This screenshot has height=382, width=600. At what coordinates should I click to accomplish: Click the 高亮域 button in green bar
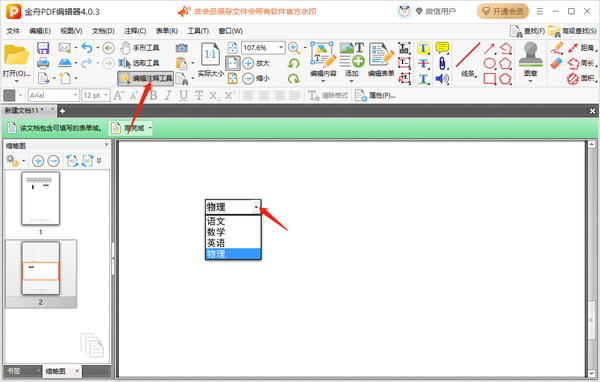(x=130, y=128)
